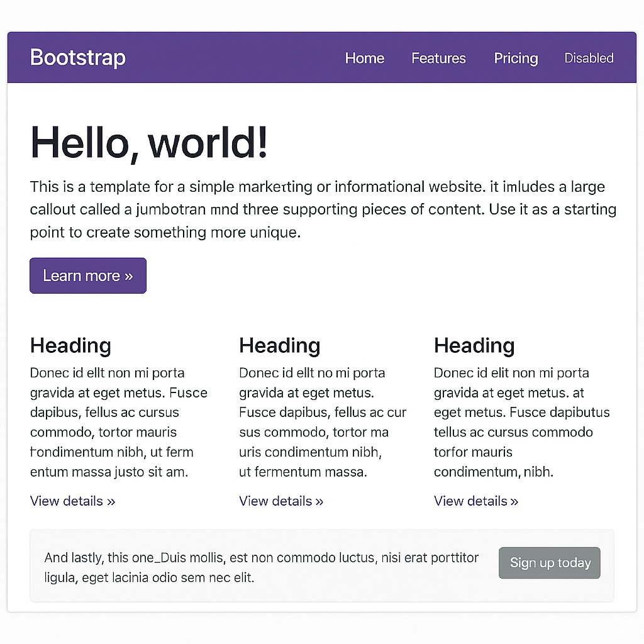Click first column paragraph ending "sit am."
The height and width of the screenshot is (644, 644).
(x=118, y=422)
